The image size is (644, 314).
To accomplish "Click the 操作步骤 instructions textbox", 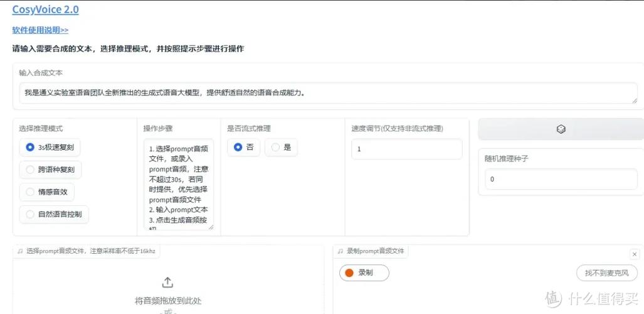I will (179, 185).
